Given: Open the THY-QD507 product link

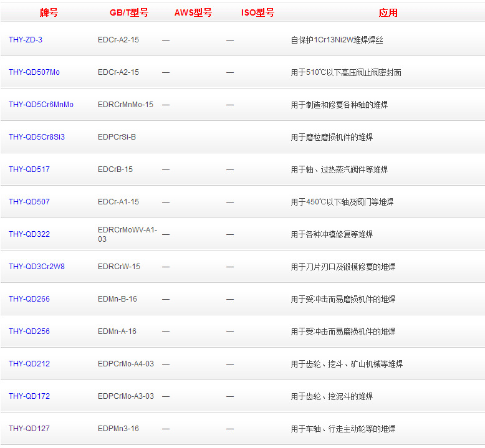Looking at the screenshot, I should pyautogui.click(x=29, y=202).
